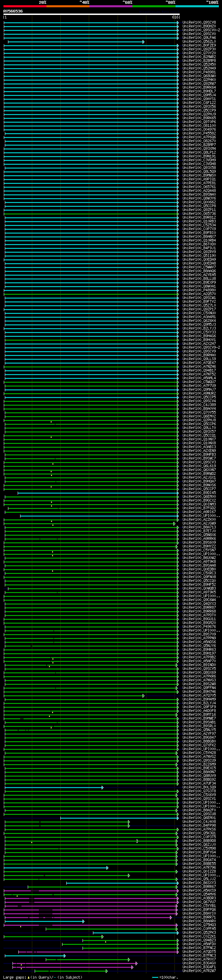Screen dimensions: 222x980
Task: Select label UniRef100_A7P6Q6
Action: tap(199, 137)
